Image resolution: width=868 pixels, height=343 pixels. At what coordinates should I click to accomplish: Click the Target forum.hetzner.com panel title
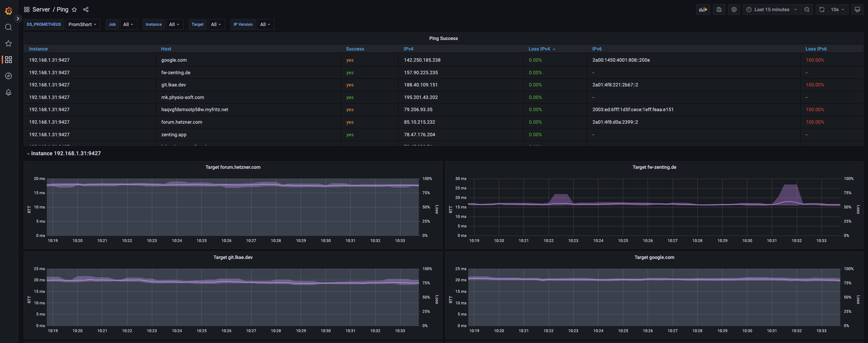233,167
